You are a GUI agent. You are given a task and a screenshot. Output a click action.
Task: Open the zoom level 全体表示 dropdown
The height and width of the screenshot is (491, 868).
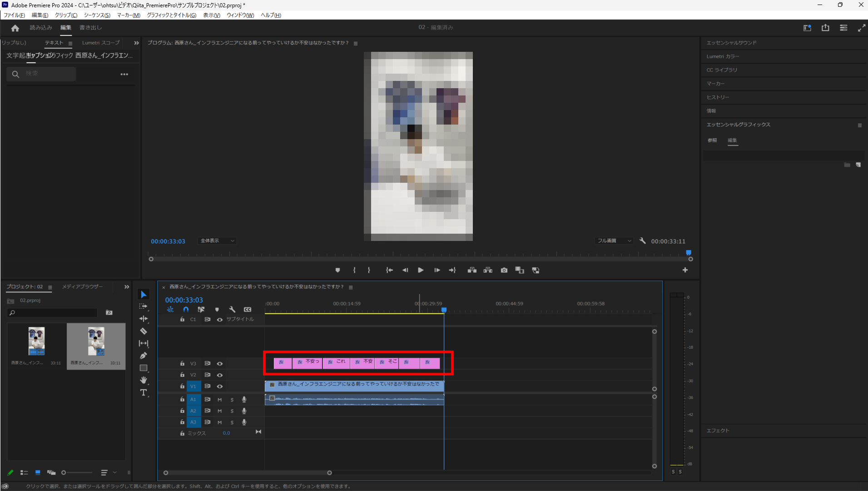tap(217, 241)
